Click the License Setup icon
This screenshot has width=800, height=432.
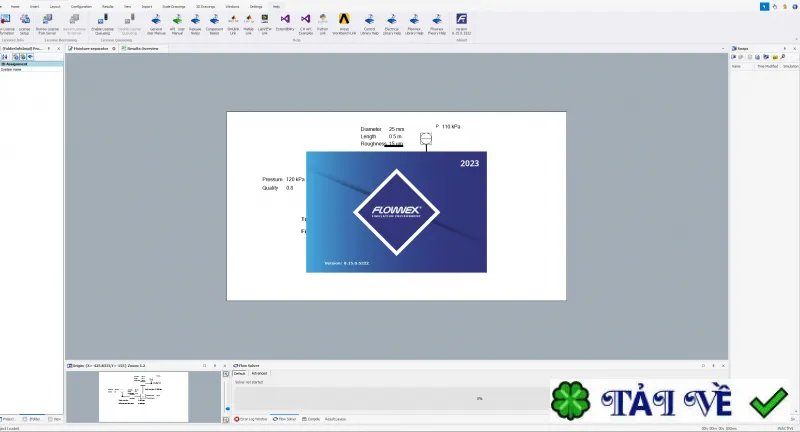point(24,24)
